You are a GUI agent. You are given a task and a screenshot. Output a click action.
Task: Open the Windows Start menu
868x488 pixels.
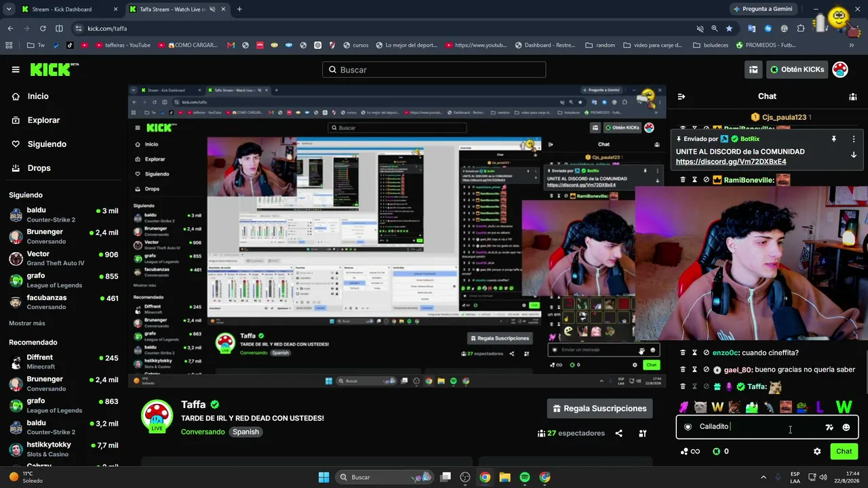click(324, 477)
